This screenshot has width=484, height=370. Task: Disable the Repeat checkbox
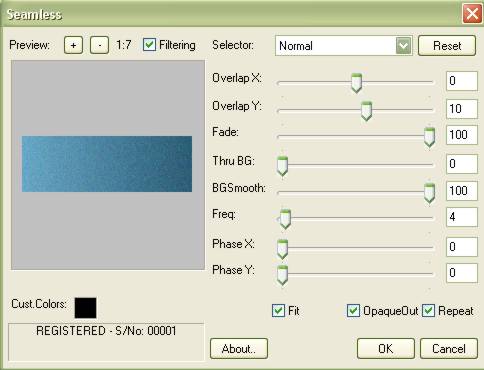[428, 311]
